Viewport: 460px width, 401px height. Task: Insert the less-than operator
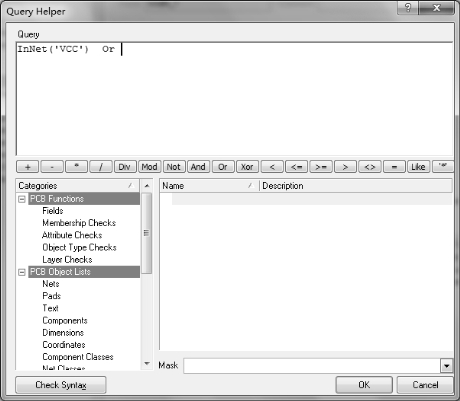click(272, 167)
